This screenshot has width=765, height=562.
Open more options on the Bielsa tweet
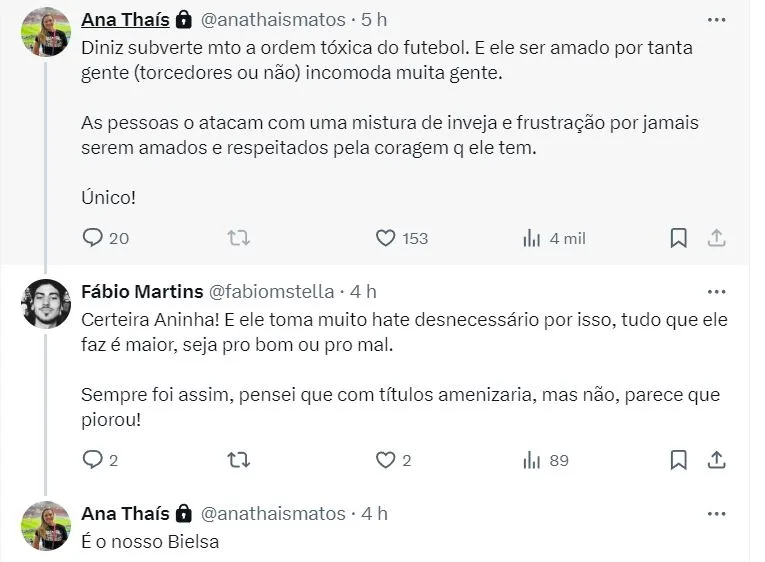coord(716,514)
